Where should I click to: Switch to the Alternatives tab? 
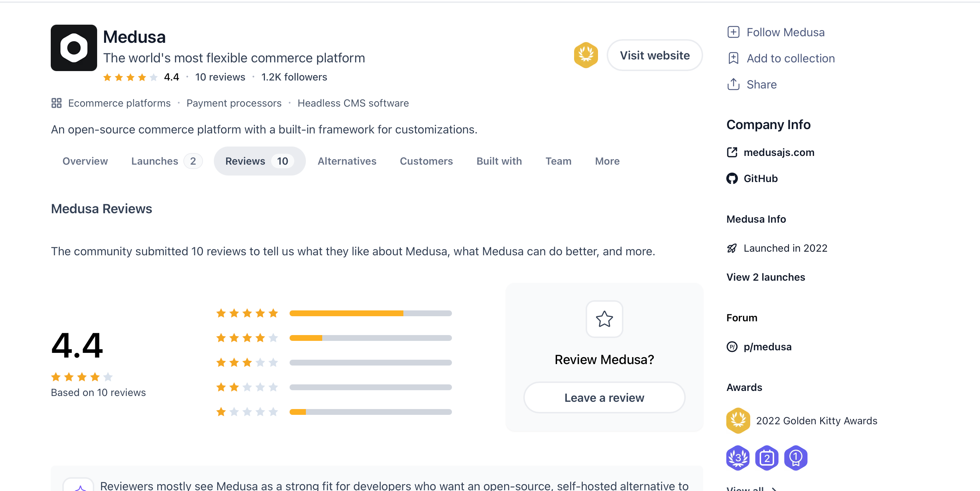[346, 161]
